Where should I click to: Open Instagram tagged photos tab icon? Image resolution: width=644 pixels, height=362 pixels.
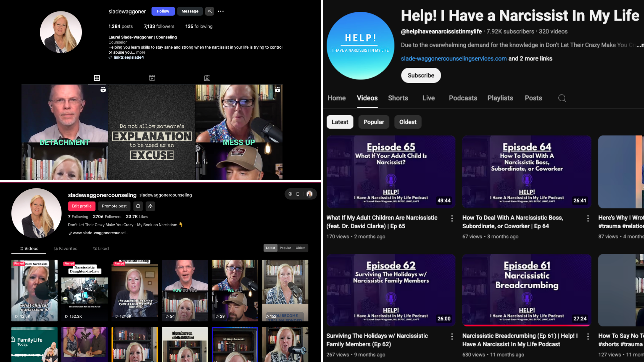point(207,78)
